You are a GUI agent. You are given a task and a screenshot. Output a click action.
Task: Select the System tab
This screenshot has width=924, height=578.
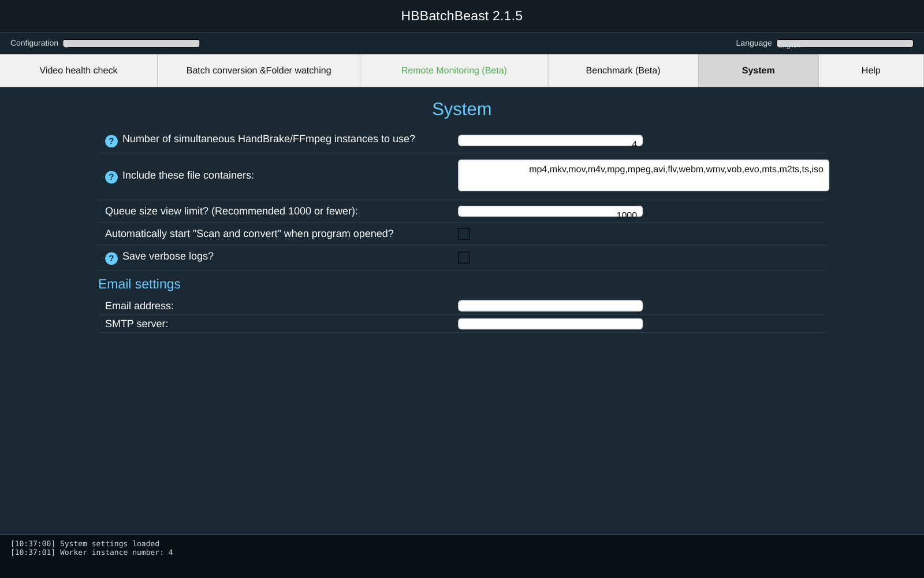point(758,71)
